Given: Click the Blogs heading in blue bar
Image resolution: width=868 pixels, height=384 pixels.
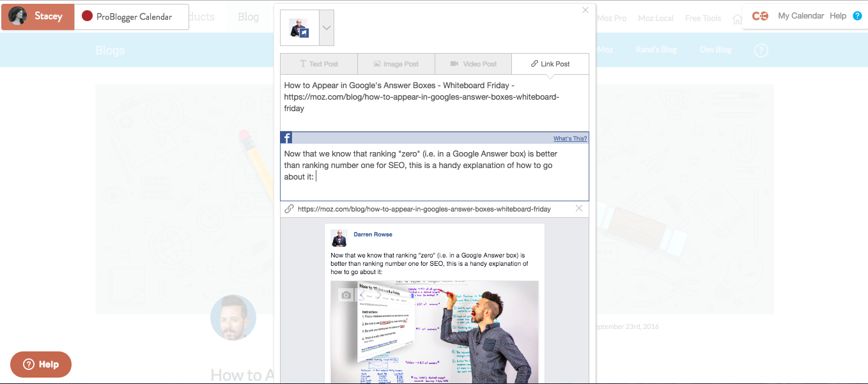Looking at the screenshot, I should pos(110,50).
